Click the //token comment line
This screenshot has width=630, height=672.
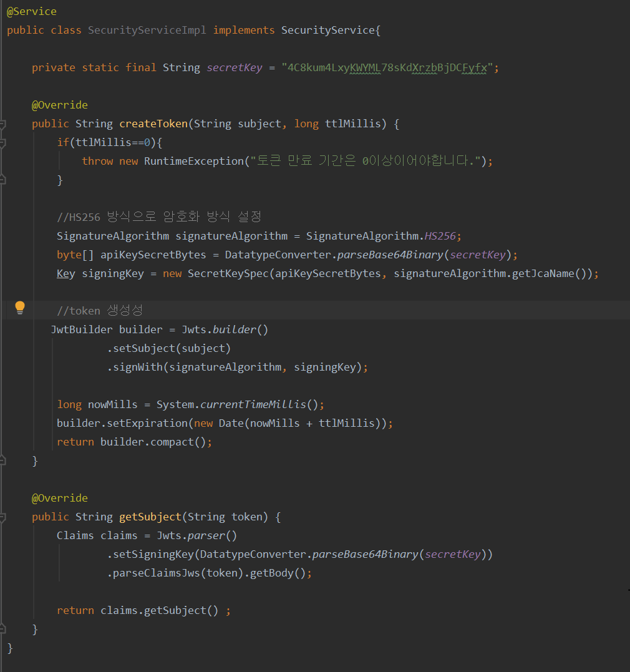click(99, 310)
